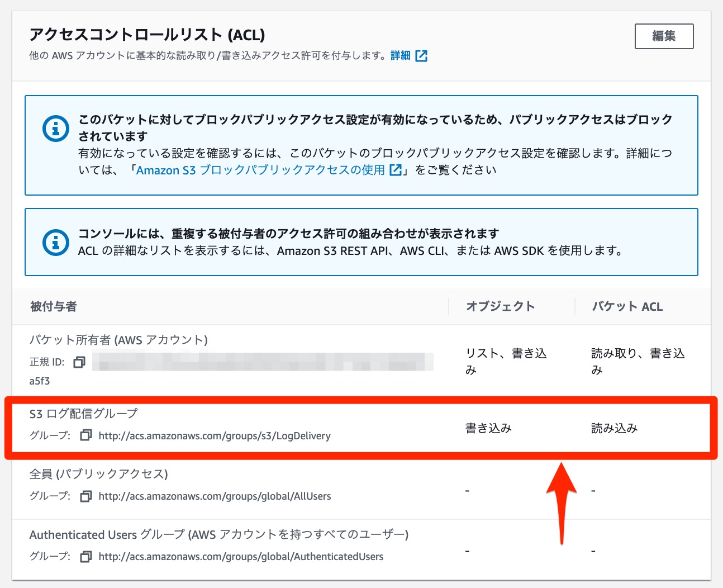
Task: Click the info icon about blocked public access
Action: pyautogui.click(x=55, y=128)
